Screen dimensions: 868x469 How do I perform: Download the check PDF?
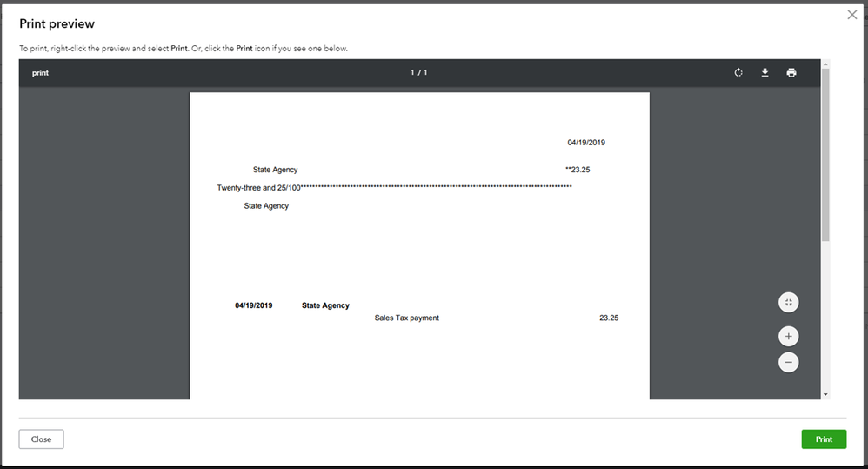tap(765, 72)
